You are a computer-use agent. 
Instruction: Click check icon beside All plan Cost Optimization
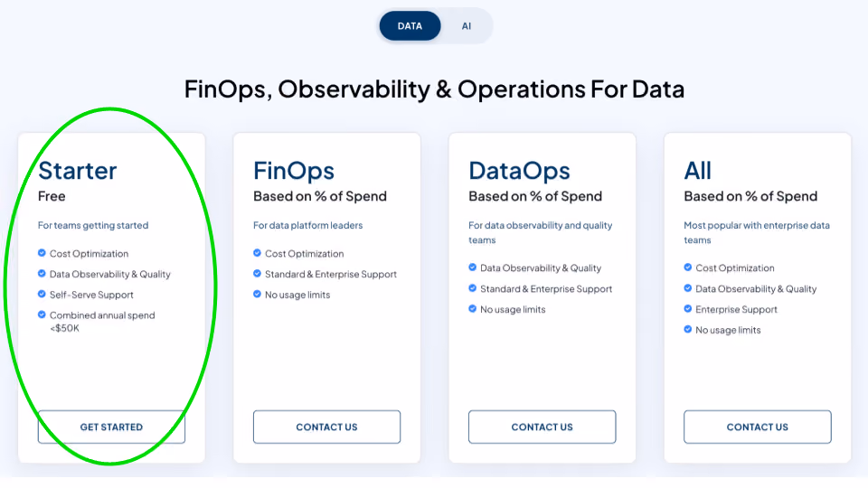687,267
